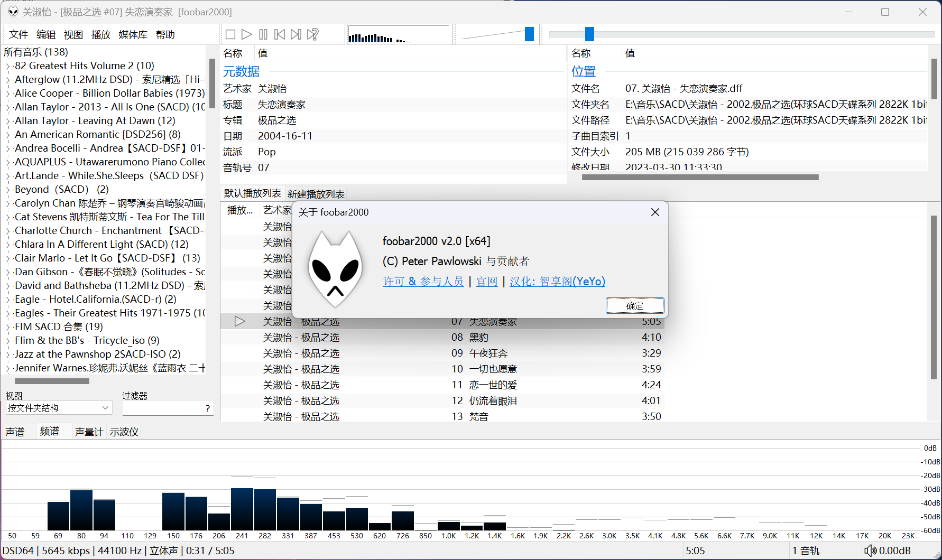Click the playing-indicator arrow in playlist row 07
This screenshot has height=560, width=942.
coord(239,321)
